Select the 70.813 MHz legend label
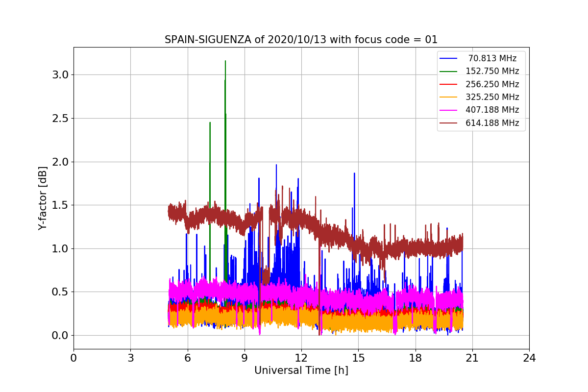This screenshot has width=588, height=392. pos(492,58)
